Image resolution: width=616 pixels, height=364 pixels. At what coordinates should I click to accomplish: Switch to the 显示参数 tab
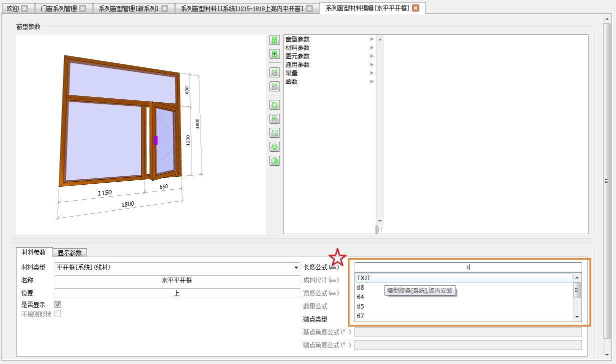pyautogui.click(x=69, y=253)
